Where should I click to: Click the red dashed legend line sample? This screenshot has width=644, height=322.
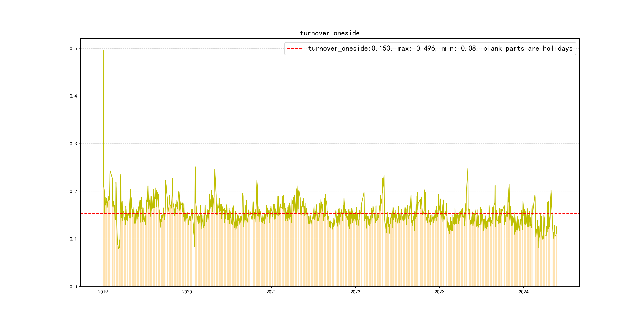[295, 48]
